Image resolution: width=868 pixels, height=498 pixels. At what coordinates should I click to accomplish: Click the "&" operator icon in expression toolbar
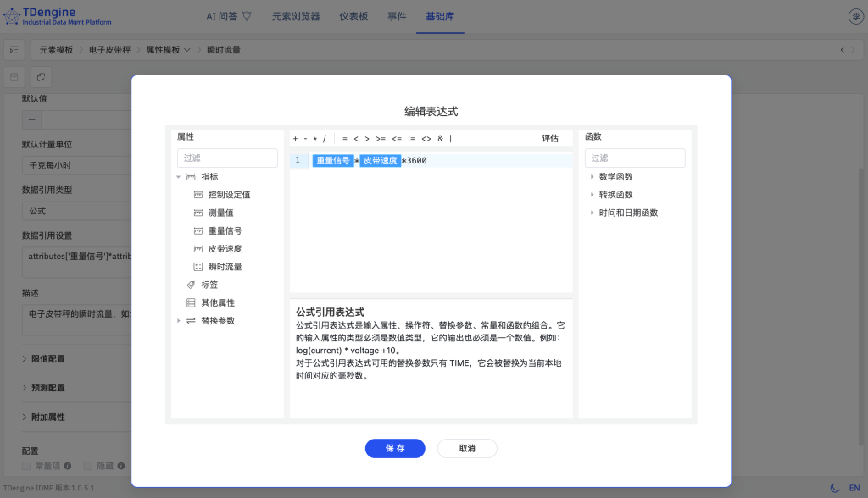tap(441, 137)
